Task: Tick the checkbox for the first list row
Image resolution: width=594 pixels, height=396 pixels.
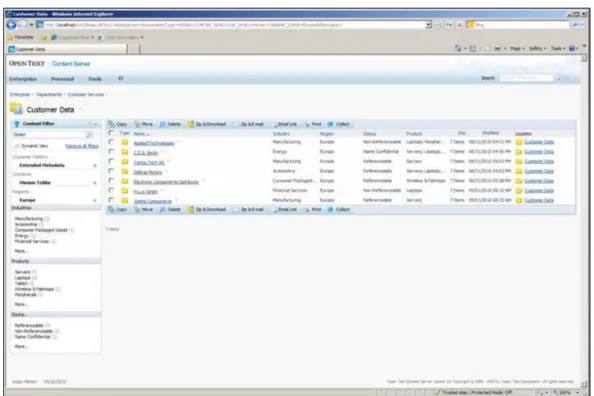Action: 111,142
